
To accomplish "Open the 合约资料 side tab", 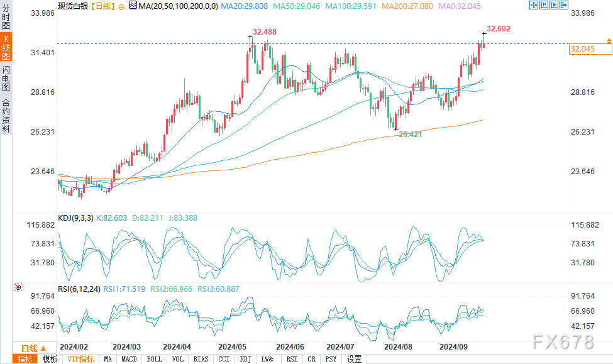I will coord(6,115).
